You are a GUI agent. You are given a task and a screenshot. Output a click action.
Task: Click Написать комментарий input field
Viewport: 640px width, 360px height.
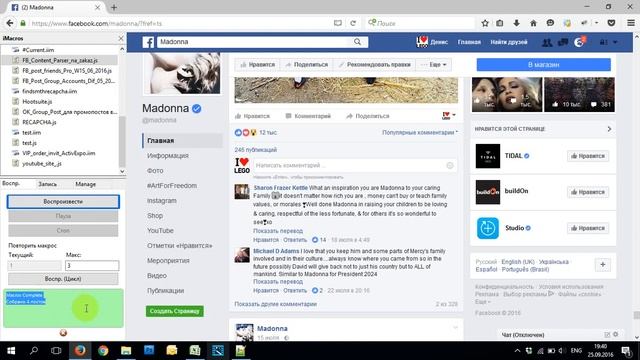(x=349, y=165)
